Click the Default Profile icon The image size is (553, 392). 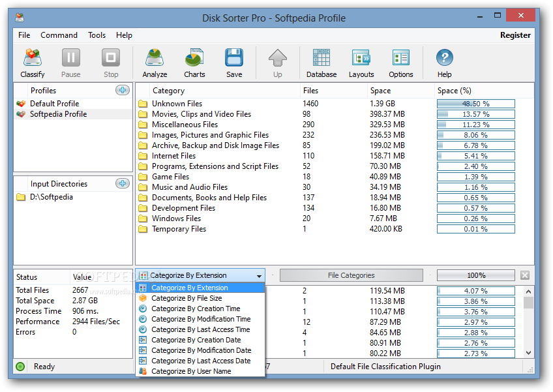pyautogui.click(x=21, y=104)
